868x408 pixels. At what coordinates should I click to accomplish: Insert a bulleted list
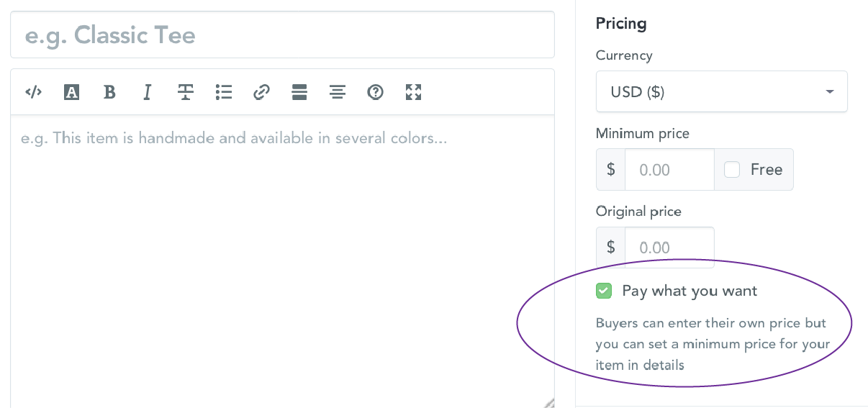tap(224, 92)
